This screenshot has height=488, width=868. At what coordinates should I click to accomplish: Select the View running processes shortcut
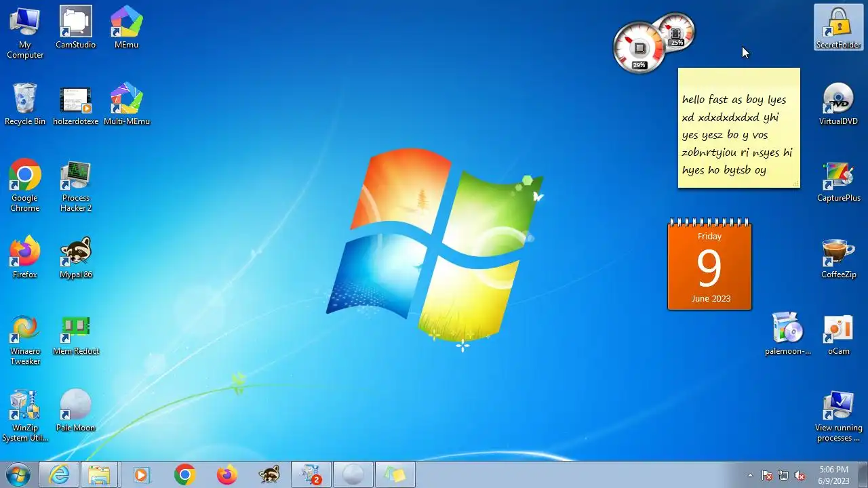pyautogui.click(x=839, y=415)
